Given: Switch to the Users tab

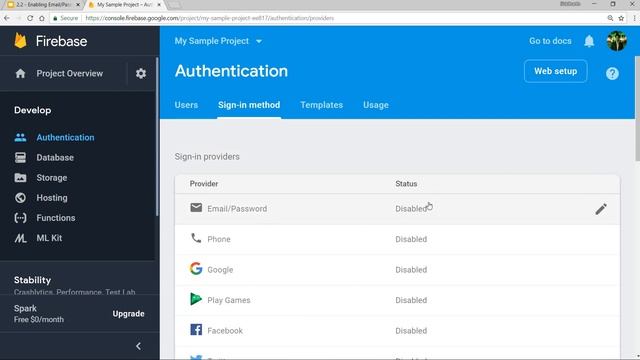Looking at the screenshot, I should tap(186, 105).
